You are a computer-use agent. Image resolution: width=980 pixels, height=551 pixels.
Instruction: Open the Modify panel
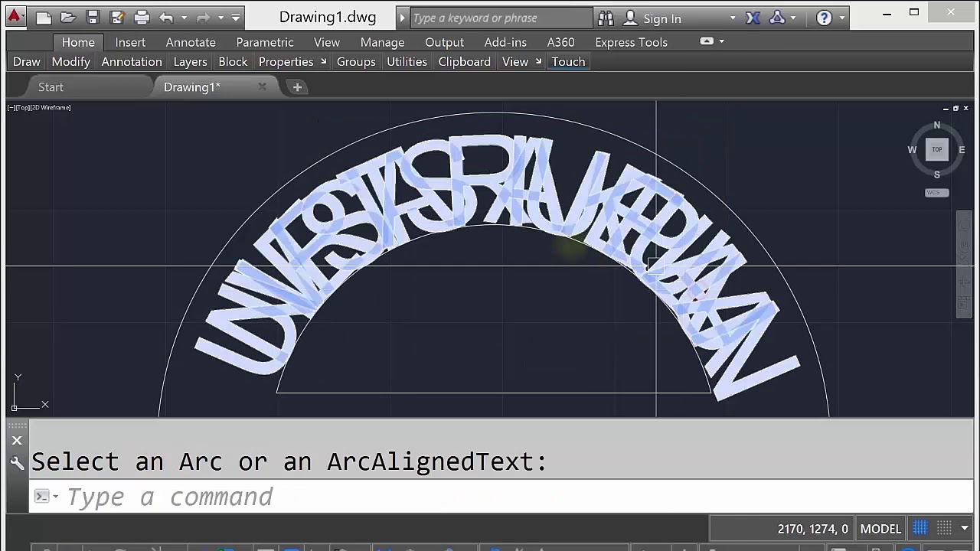click(x=71, y=62)
